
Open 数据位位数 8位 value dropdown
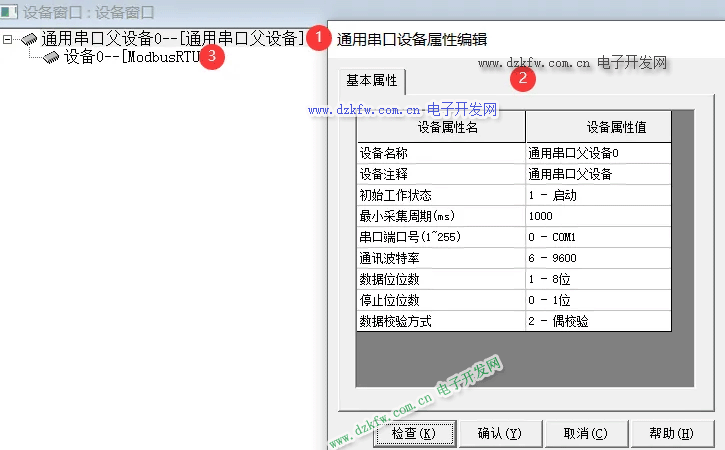coord(598,279)
